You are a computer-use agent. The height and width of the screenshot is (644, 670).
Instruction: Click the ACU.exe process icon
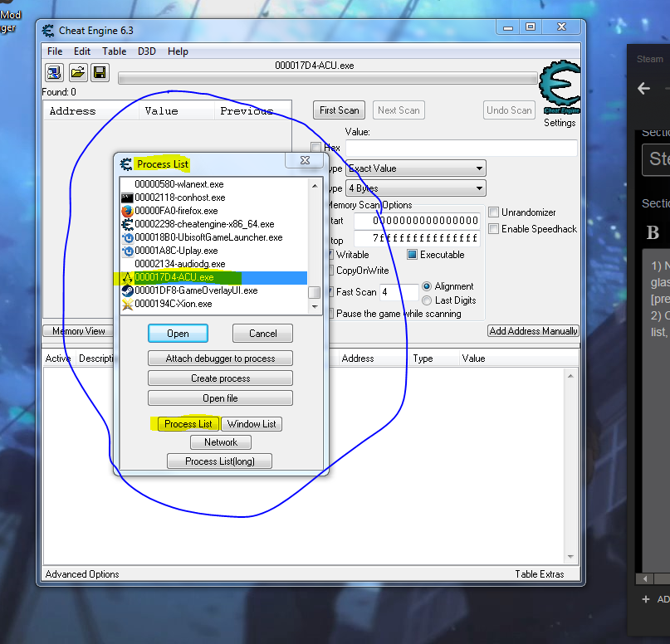(127, 277)
